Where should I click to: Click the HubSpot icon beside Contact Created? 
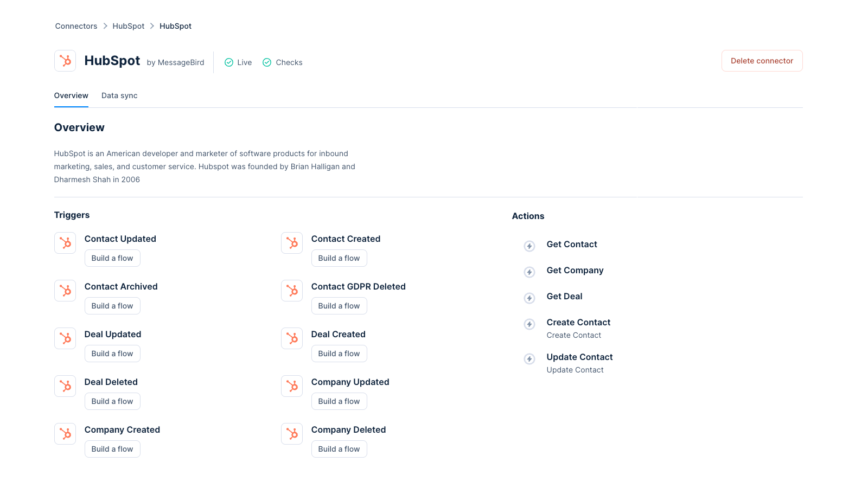(292, 243)
